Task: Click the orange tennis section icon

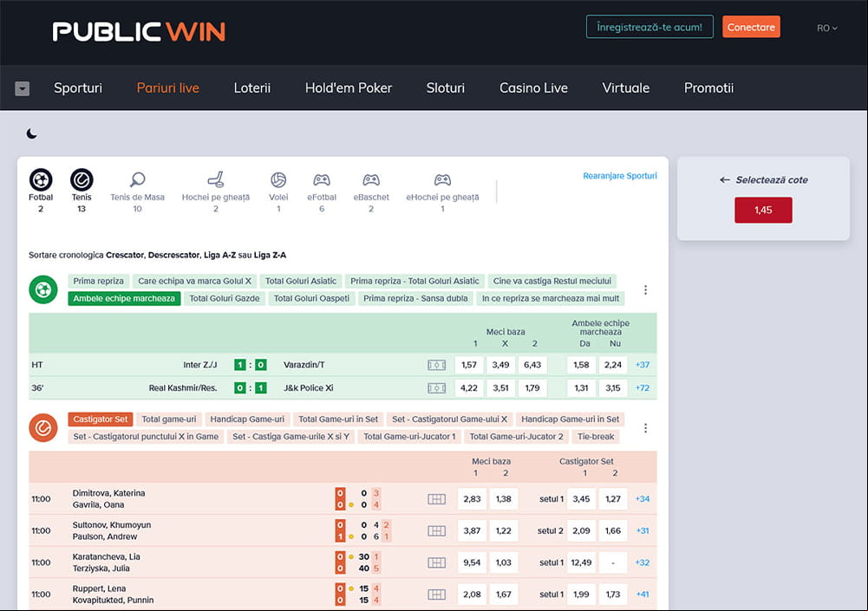Action: tap(43, 428)
